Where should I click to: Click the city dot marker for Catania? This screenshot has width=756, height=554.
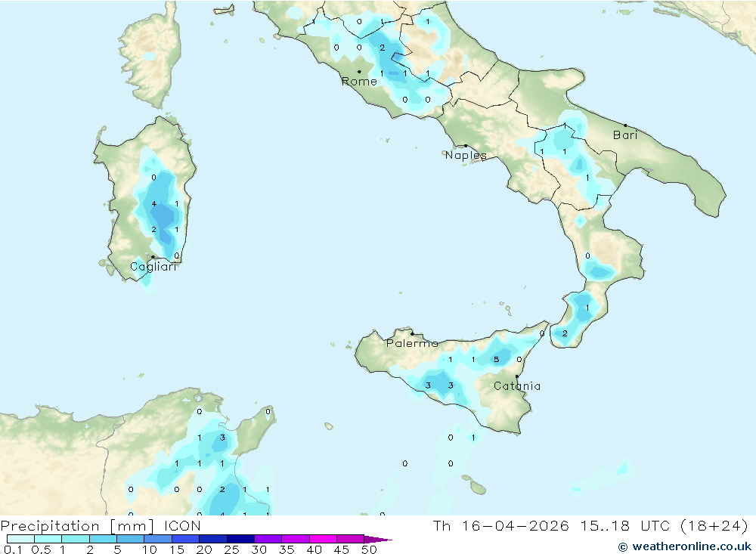(x=517, y=376)
